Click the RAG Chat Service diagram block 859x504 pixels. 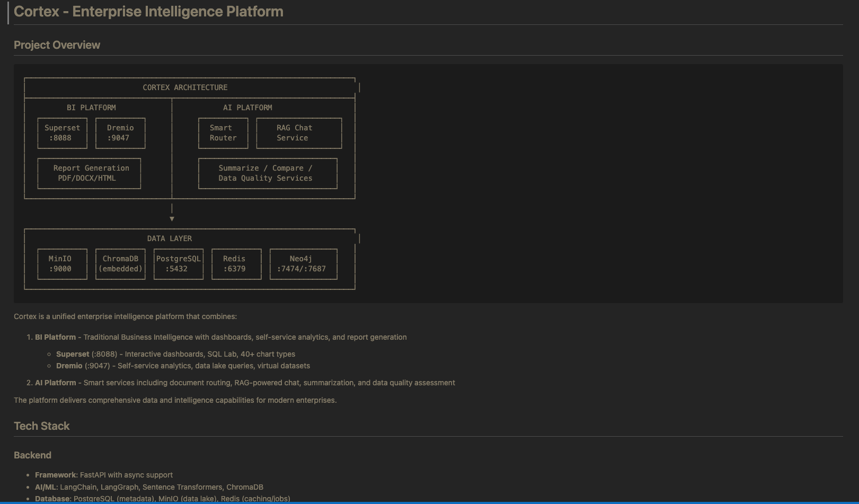coord(298,132)
